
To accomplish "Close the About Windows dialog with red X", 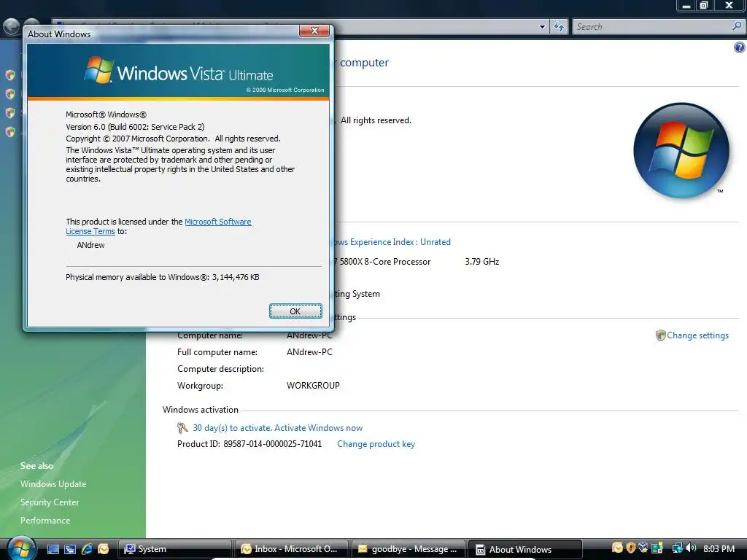I will [314, 31].
